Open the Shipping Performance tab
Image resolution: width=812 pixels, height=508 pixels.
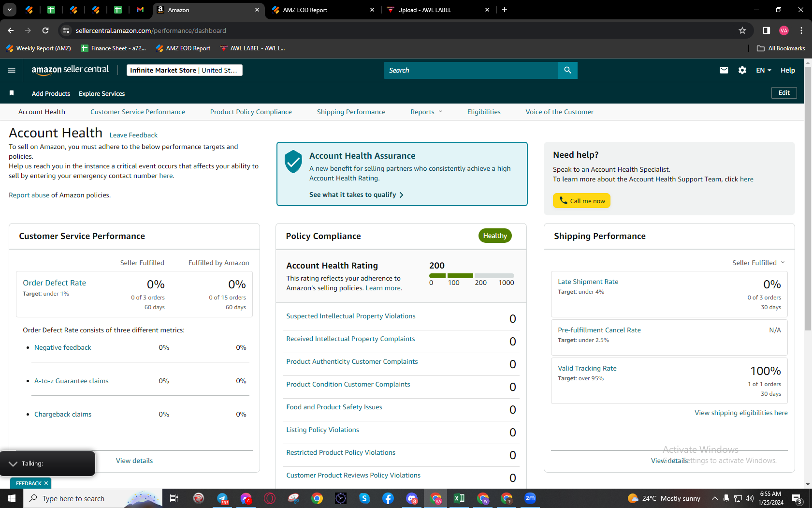[x=351, y=112]
